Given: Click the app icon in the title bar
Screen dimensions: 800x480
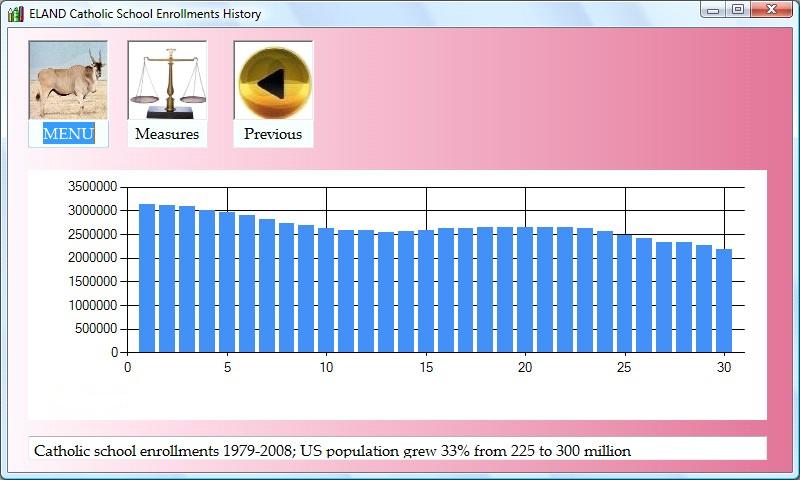Looking at the screenshot, I should click(15, 14).
